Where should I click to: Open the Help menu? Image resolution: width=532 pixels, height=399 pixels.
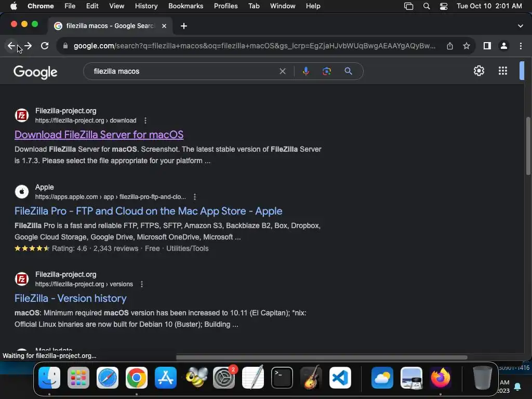[313, 6]
